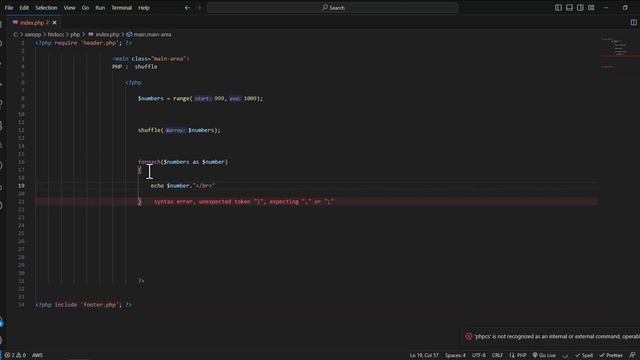640x360 pixels.
Task: Click the $numbers = range line
Action: pyautogui.click(x=200, y=98)
